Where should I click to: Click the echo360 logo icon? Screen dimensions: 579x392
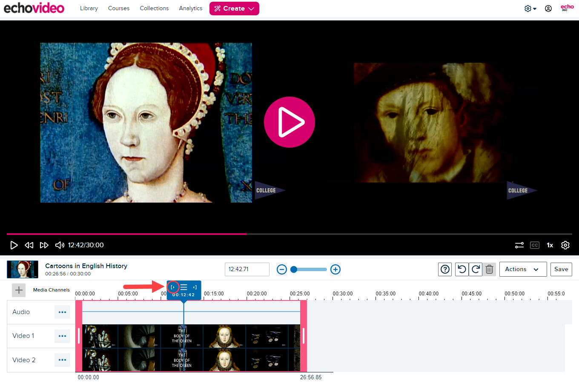(567, 8)
